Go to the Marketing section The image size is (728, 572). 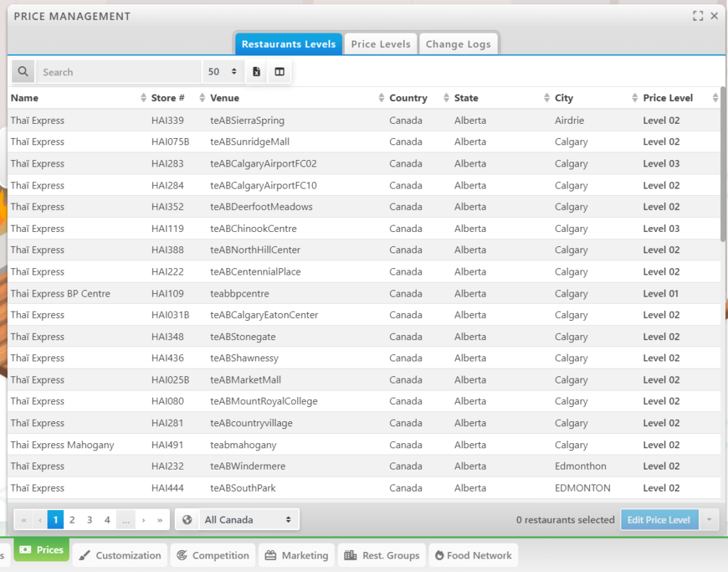296,555
